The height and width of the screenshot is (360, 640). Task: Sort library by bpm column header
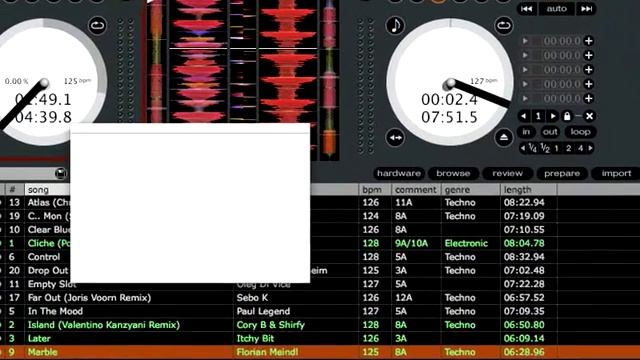point(375,189)
